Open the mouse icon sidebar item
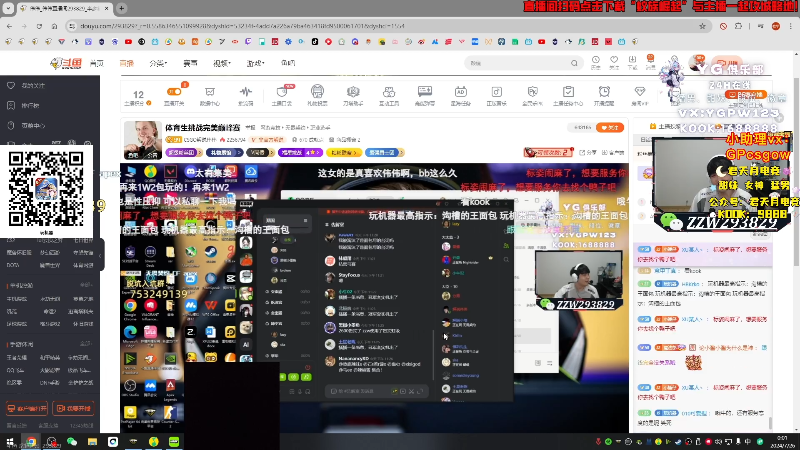The width and height of the screenshot is (800, 450). pyautogui.click(x=27, y=126)
